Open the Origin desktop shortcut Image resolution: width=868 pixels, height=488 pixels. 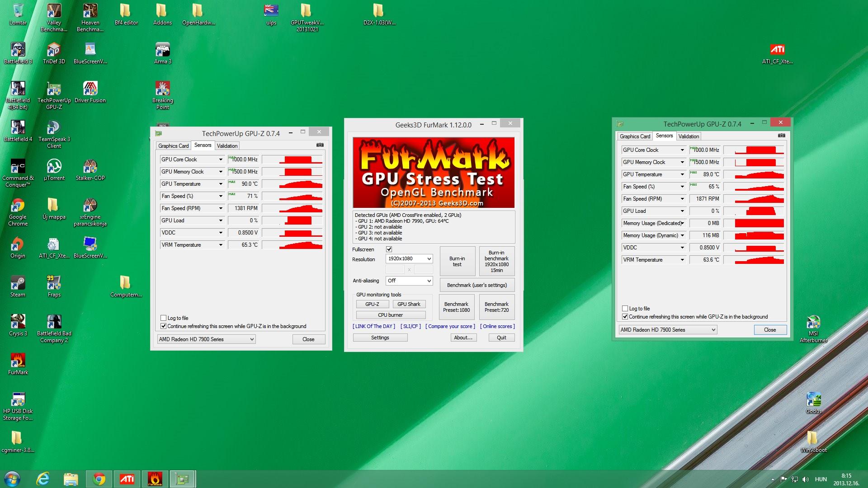[18, 247]
